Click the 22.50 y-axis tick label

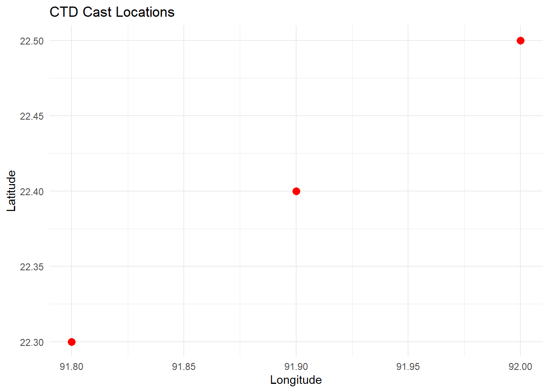coord(32,41)
